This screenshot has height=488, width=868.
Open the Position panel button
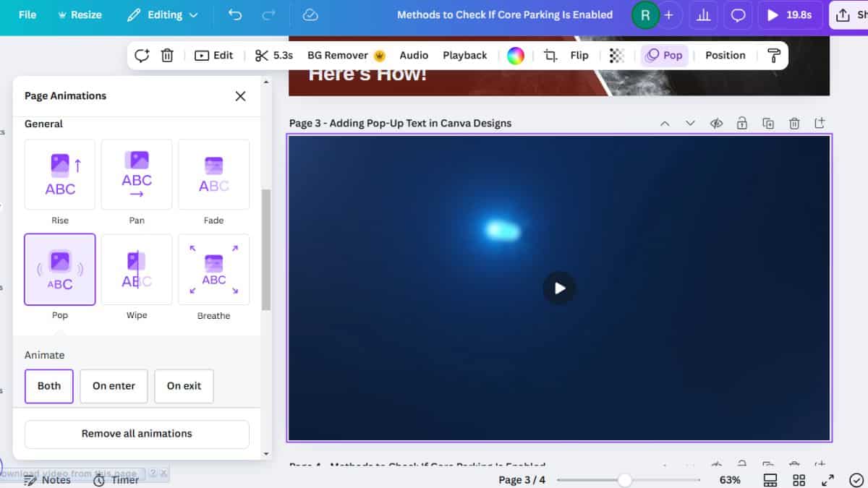point(725,56)
